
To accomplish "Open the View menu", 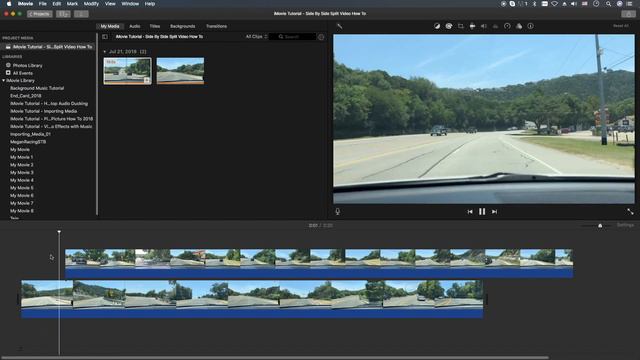I will (110, 4).
